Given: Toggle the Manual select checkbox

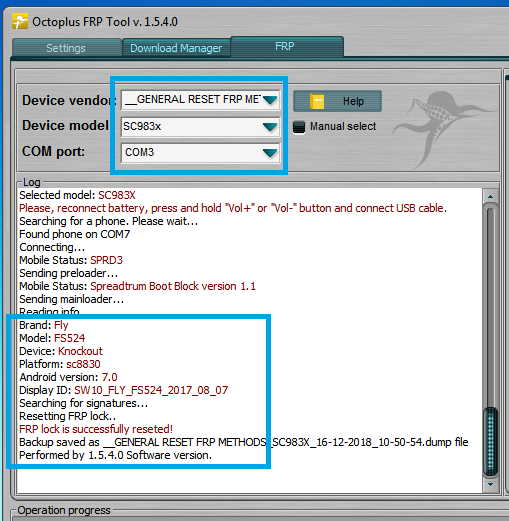Looking at the screenshot, I should pyautogui.click(x=299, y=127).
